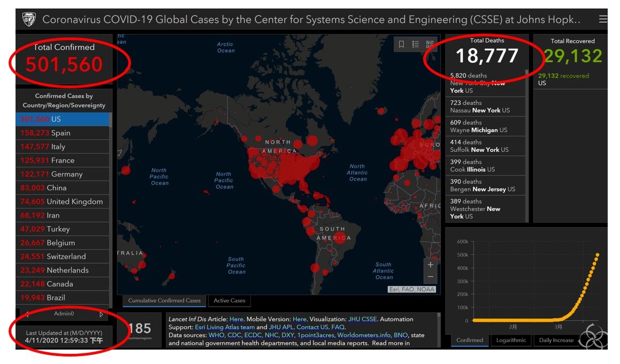The image size is (620, 364).
Task: Open the 1point3acres data source link
Action: (315, 335)
